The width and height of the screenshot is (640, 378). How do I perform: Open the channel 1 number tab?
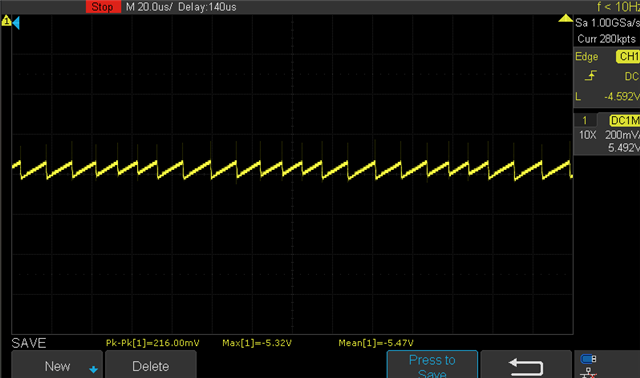[x=585, y=120]
